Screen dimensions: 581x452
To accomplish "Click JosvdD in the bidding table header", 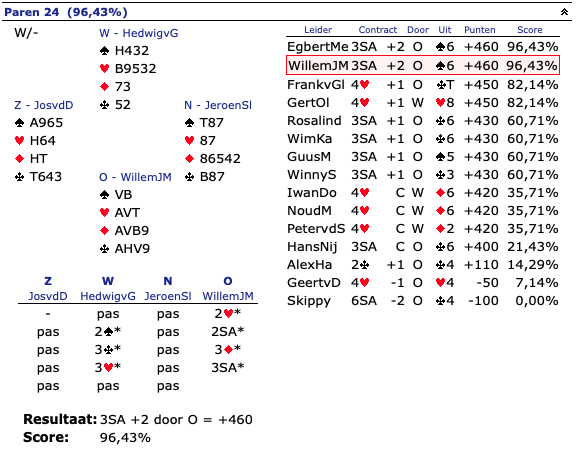I will point(48,296).
